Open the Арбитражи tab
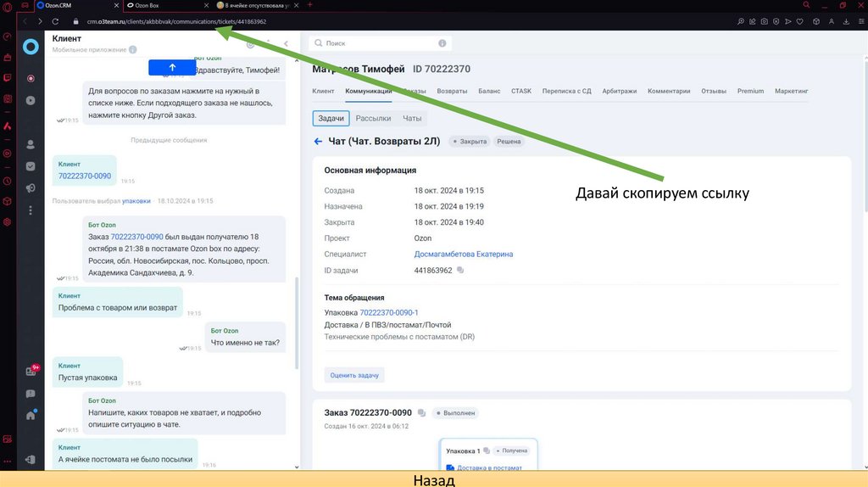The width and height of the screenshot is (868, 487). click(x=620, y=91)
